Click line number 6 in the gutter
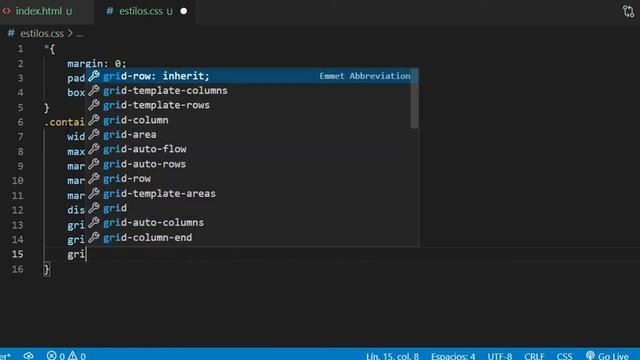 coord(20,122)
